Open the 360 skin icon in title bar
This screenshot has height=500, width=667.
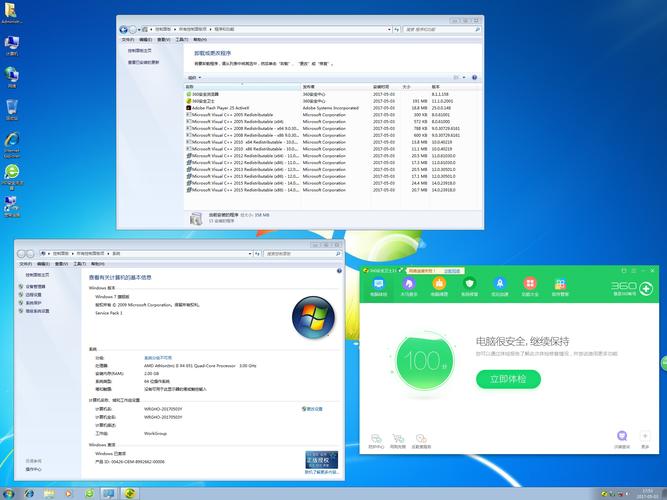tap(624, 271)
